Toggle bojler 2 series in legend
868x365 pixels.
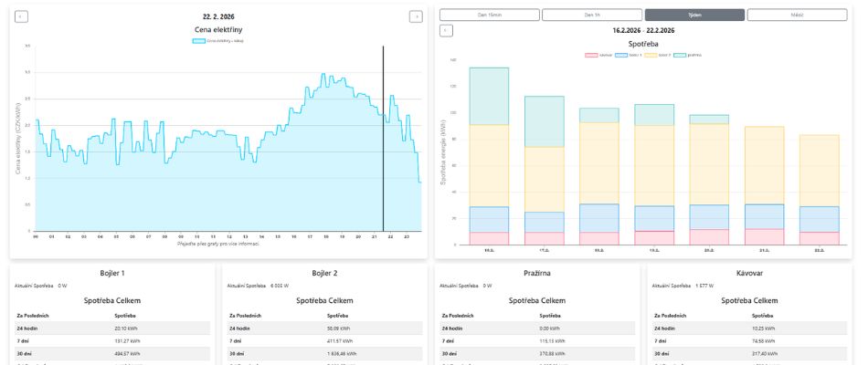click(658, 56)
